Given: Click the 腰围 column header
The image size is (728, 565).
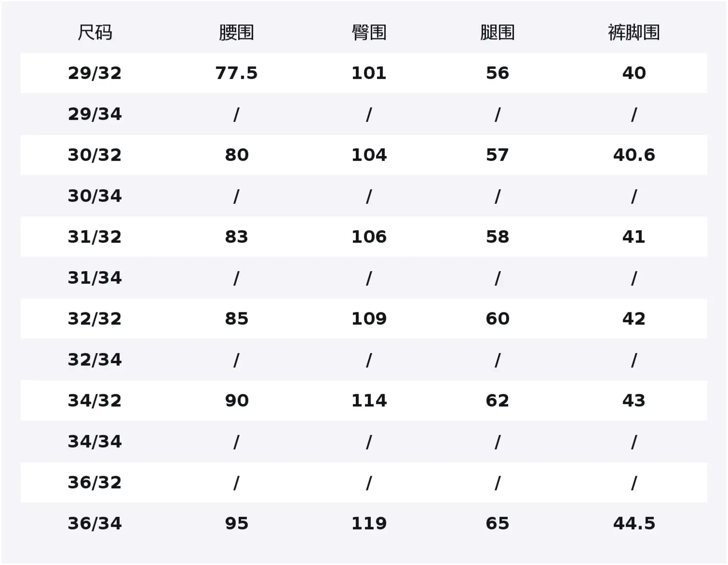Looking at the screenshot, I should coord(236,32).
